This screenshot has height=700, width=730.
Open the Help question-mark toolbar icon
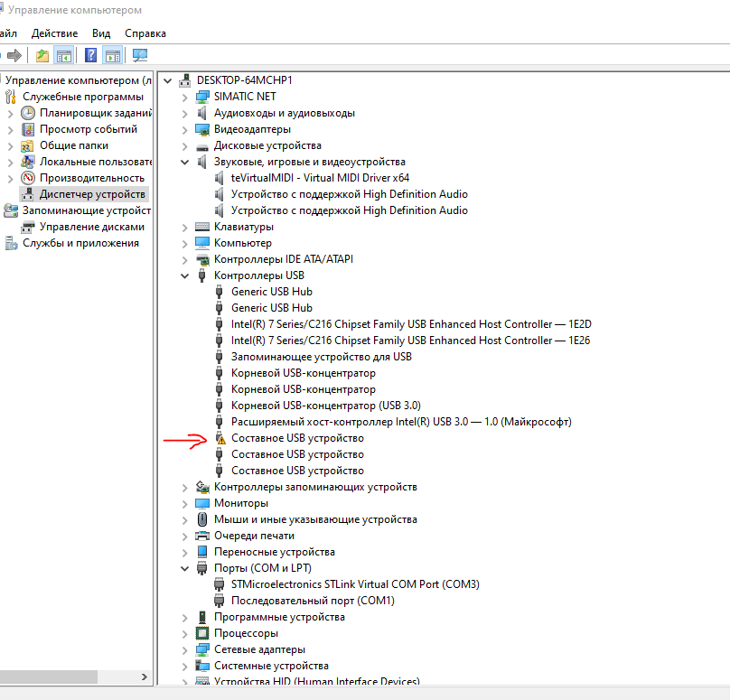(x=90, y=55)
